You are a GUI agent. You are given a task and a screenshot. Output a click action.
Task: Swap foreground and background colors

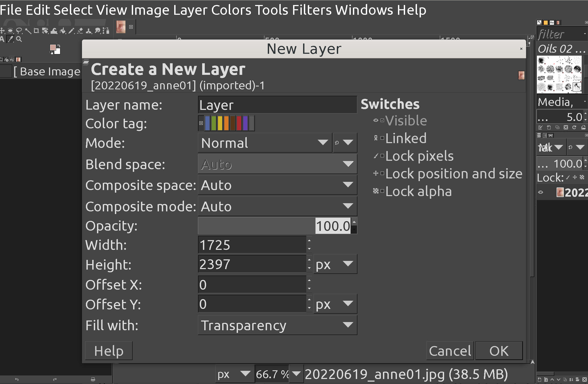(59, 46)
